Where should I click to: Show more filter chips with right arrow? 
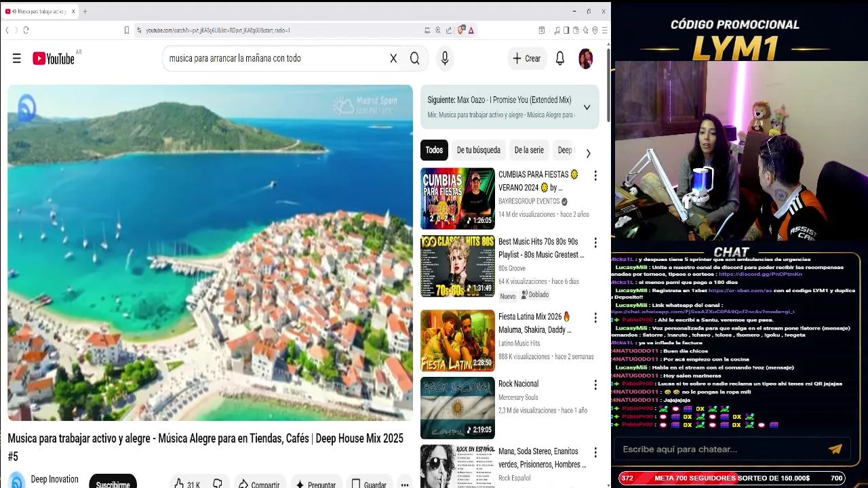click(x=588, y=153)
